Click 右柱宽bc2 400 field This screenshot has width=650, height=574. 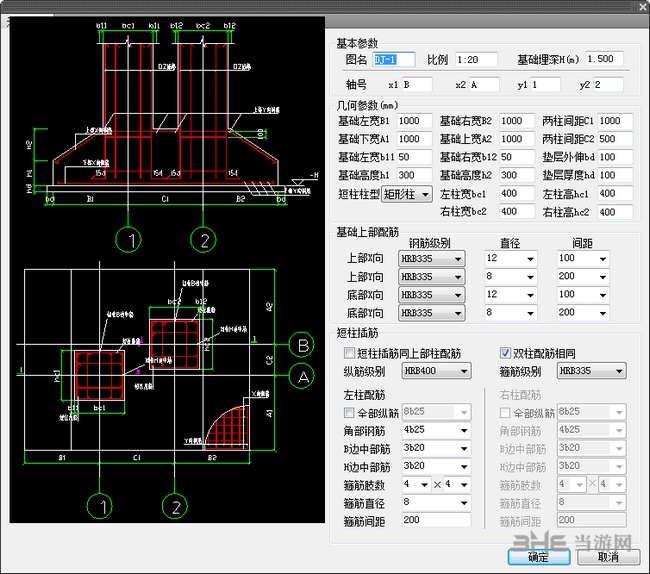pyautogui.click(x=517, y=212)
